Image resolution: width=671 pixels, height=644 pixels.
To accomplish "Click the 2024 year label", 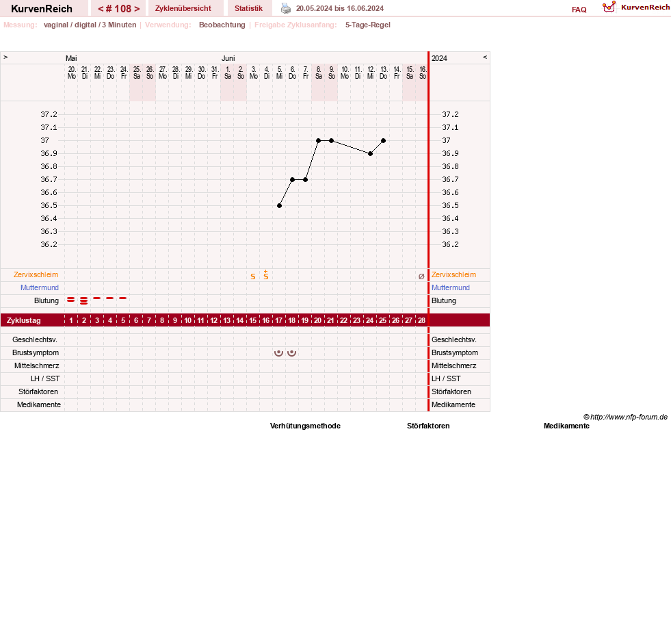I will (x=440, y=58).
